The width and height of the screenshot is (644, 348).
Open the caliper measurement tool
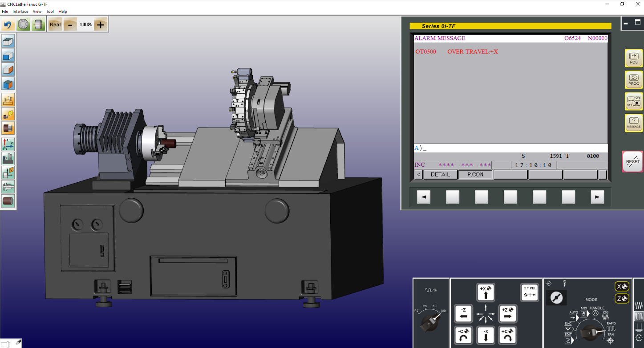click(8, 186)
